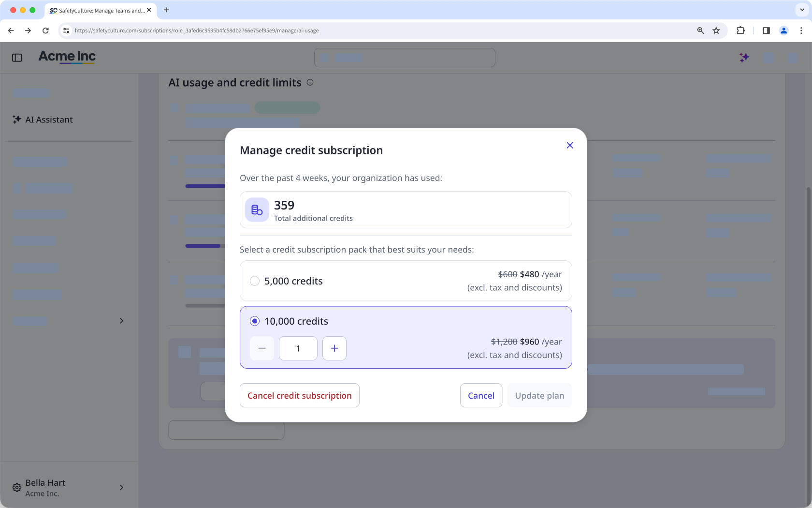Open AI Assistant in the sidebar
The image size is (812, 508).
[x=43, y=120]
